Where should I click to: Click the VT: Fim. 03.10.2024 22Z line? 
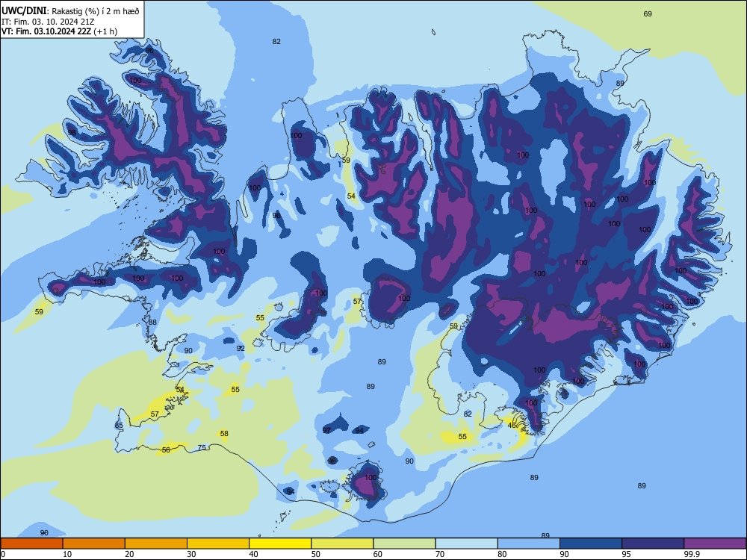pos(59,31)
